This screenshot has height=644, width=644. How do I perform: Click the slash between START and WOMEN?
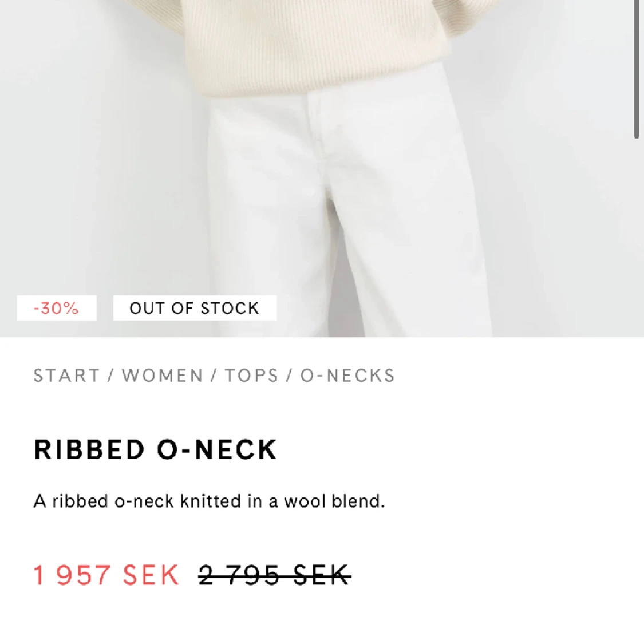pos(110,376)
